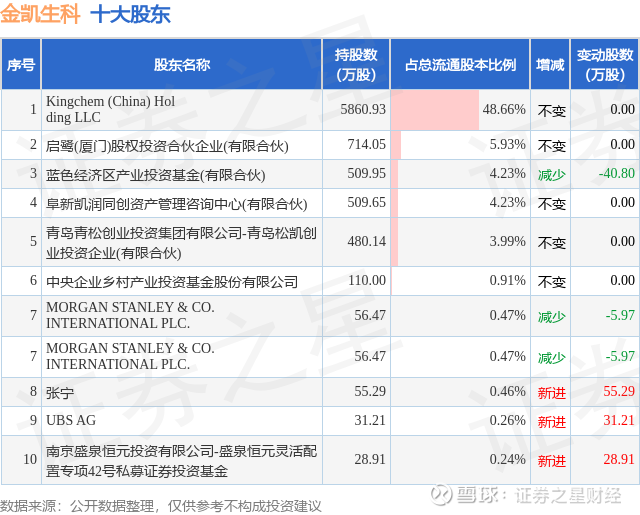This screenshot has height=515, width=640.
Task: Click red 28.91 change value in row 10
Action: tap(619, 460)
